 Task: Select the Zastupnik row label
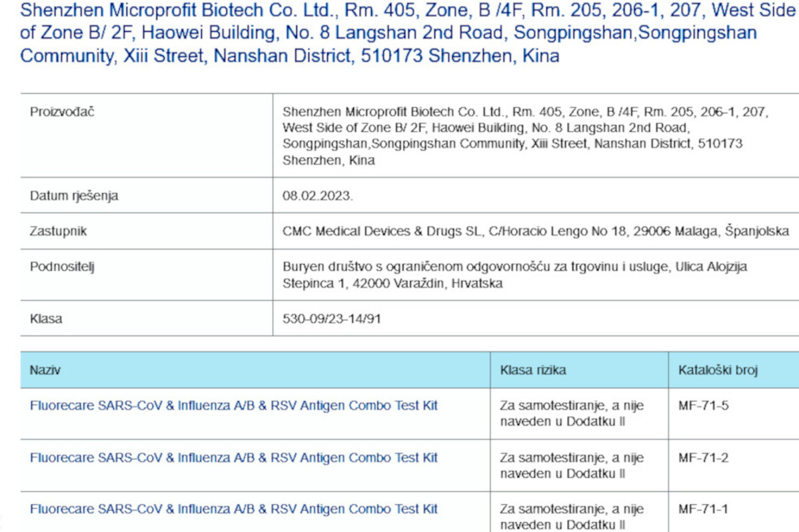58,231
